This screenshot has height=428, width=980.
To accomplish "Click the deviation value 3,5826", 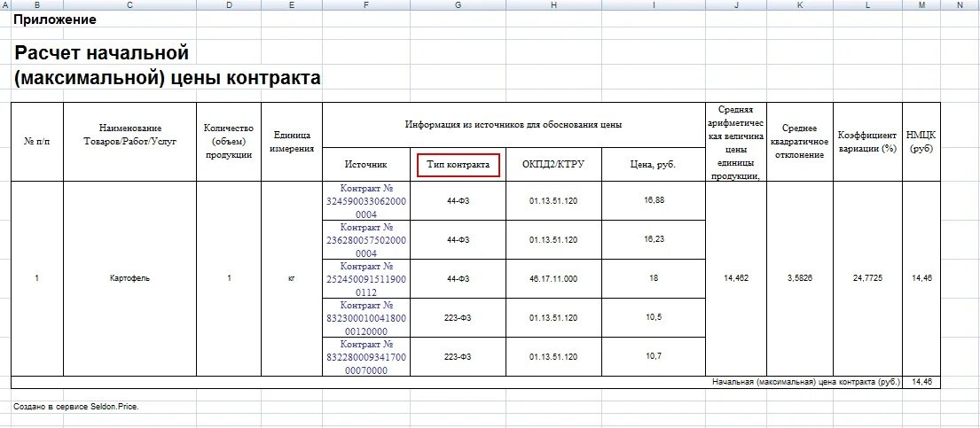I will point(800,278).
